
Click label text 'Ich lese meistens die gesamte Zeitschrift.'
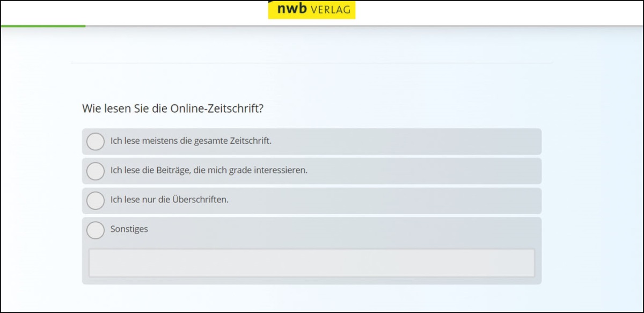point(191,141)
